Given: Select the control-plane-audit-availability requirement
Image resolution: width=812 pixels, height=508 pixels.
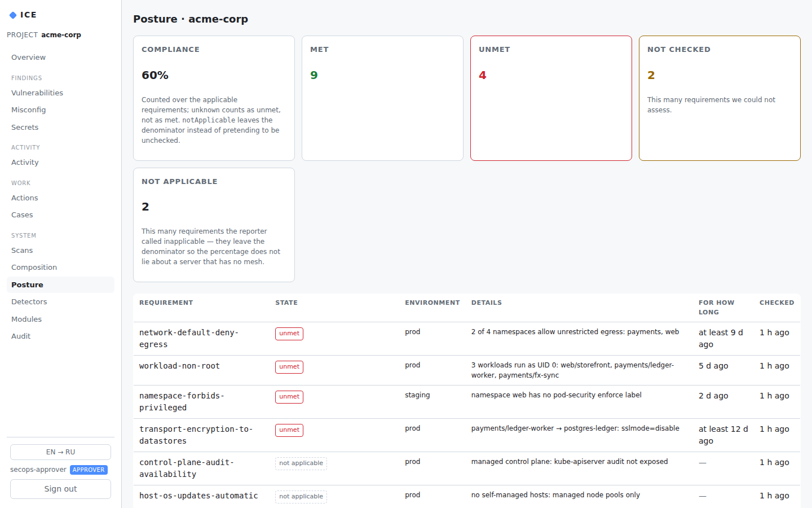Looking at the screenshot, I should tap(187, 468).
